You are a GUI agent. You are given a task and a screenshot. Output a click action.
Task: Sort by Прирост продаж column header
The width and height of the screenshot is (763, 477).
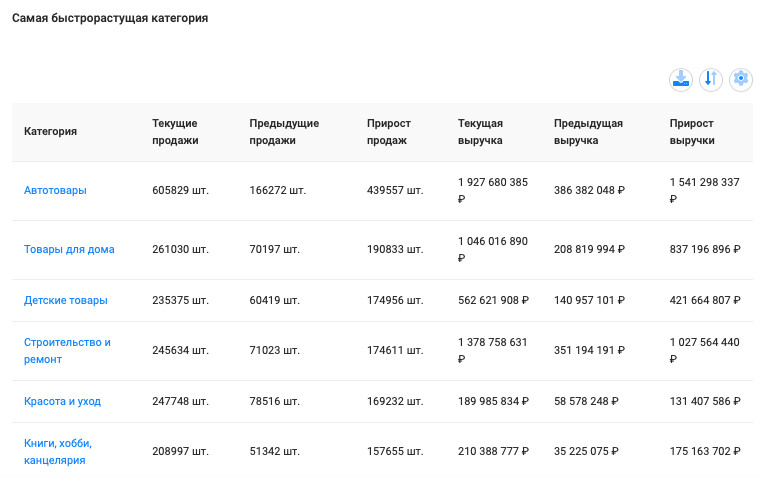[389, 131]
